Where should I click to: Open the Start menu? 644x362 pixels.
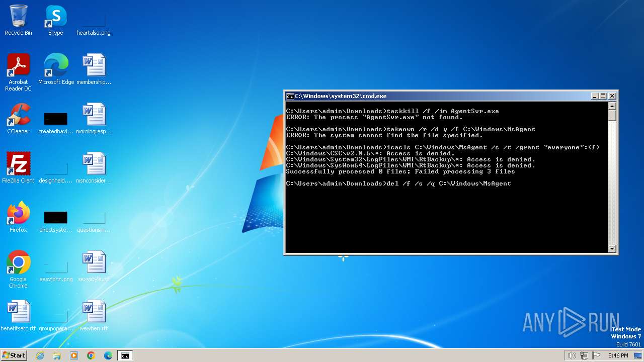point(14,355)
